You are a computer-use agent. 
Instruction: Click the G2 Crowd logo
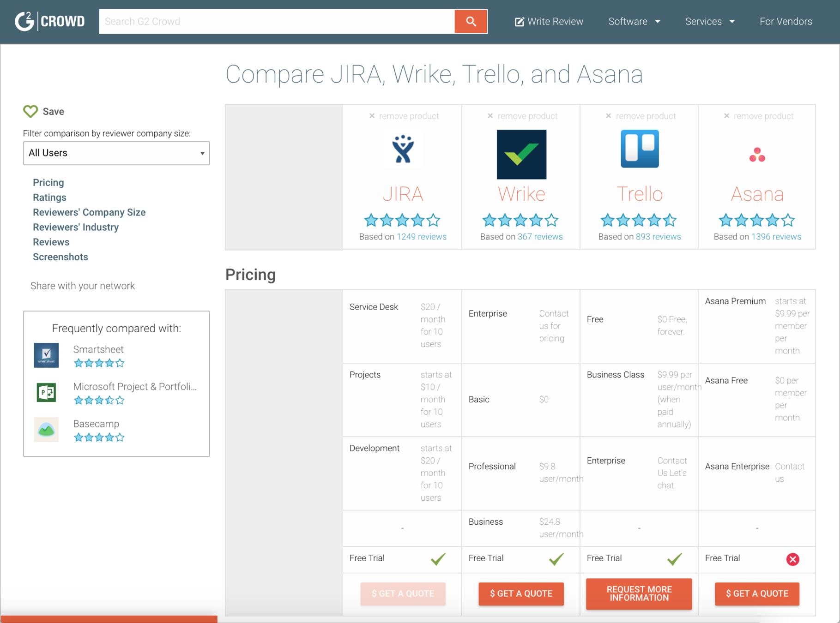click(x=50, y=21)
